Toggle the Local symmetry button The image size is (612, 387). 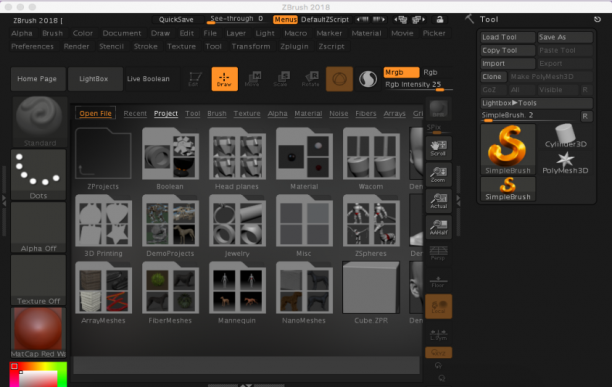tap(438, 306)
